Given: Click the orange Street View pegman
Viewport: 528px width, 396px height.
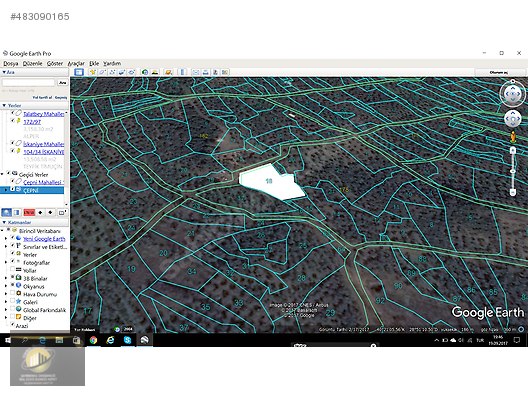Looking at the screenshot, I should [513, 137].
